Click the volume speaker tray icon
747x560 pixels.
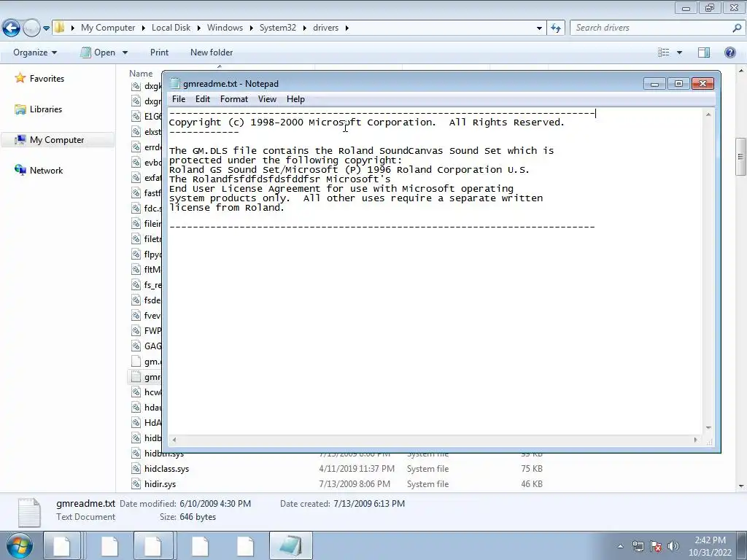pyautogui.click(x=673, y=546)
